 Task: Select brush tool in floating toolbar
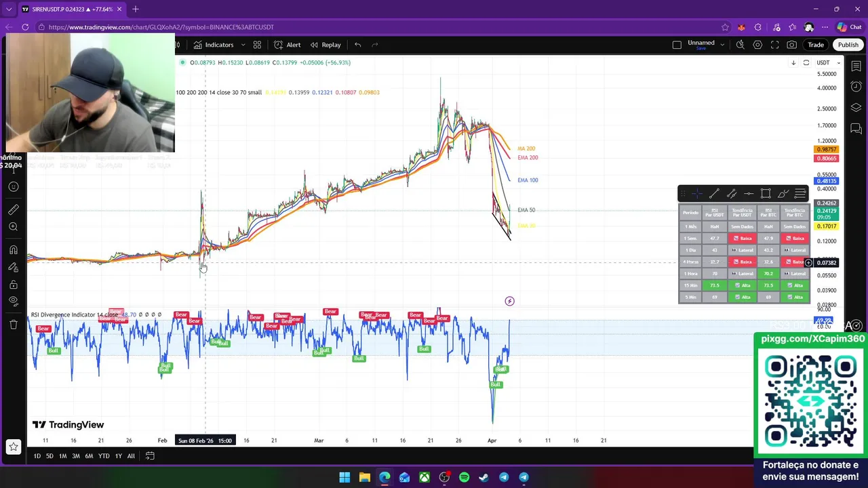(783, 194)
